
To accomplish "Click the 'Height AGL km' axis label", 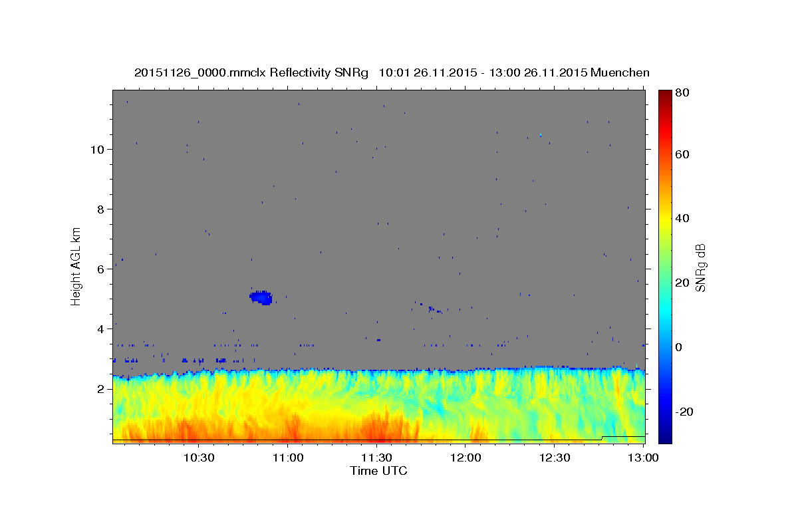I will (76, 266).
